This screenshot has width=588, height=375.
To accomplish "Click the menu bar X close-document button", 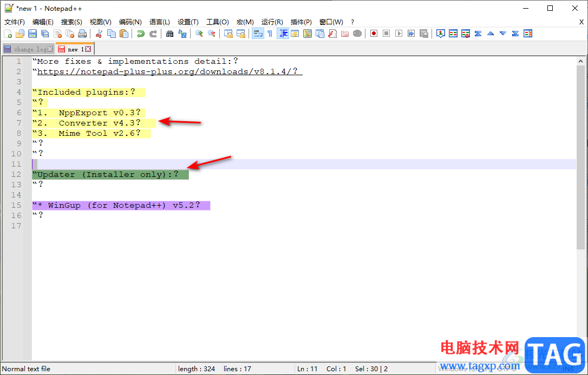I will (582, 22).
